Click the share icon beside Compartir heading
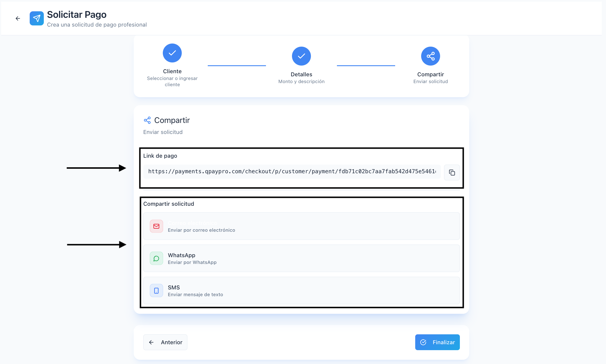This screenshot has width=606, height=364. point(147,120)
